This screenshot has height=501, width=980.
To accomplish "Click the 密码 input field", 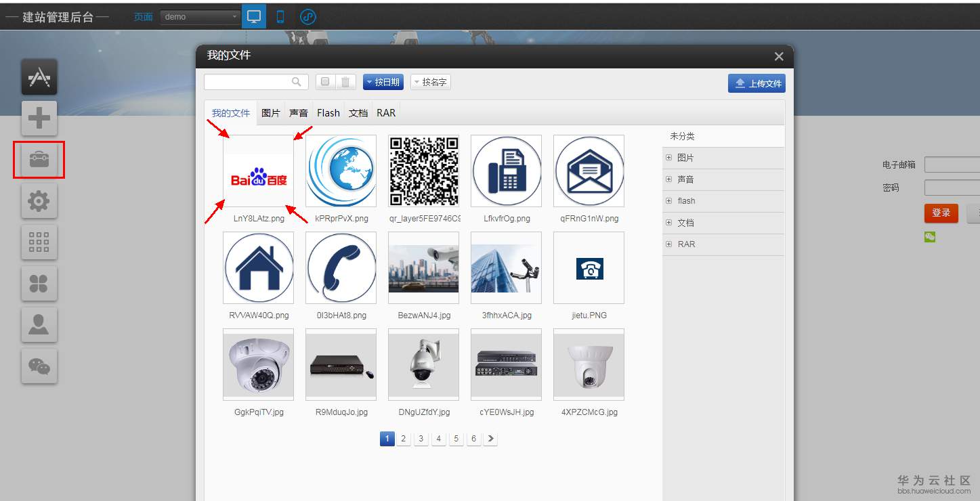I will (952, 188).
